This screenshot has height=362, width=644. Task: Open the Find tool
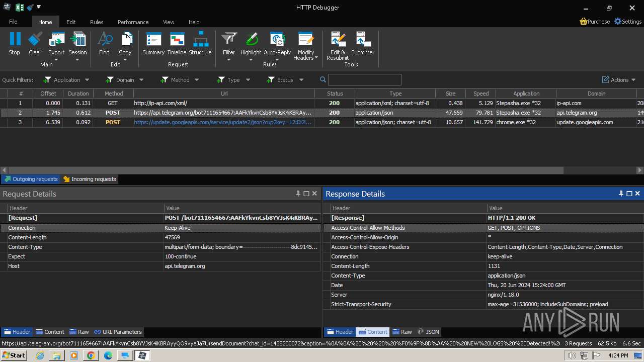104,39
